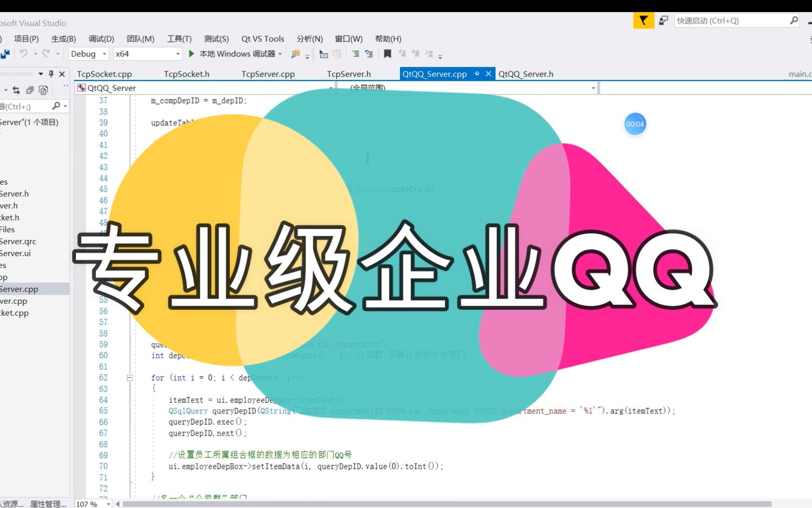Click the send feedback icon

[x=664, y=21]
